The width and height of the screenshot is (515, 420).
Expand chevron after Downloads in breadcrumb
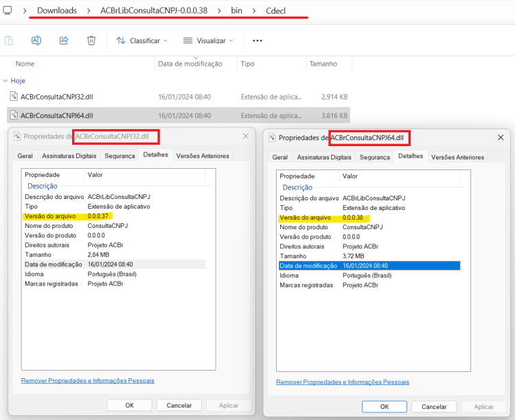[x=89, y=11]
